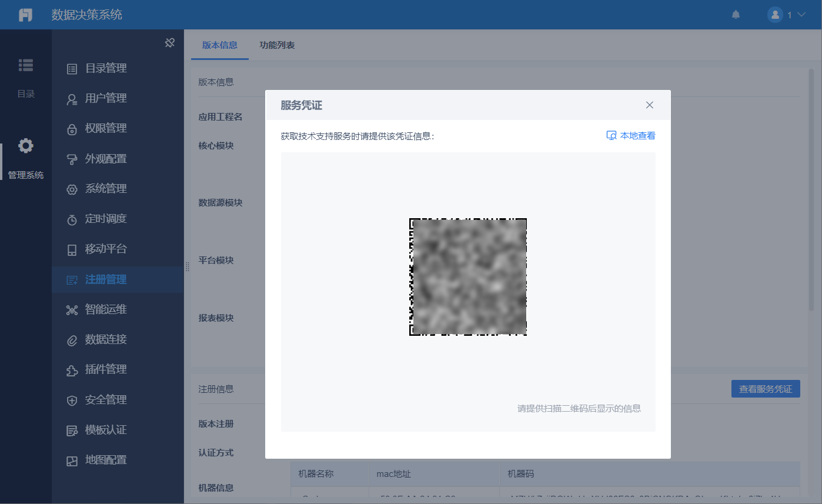This screenshot has height=504, width=822.
Task: Click the 权限管理 lock icon
Action: point(72,129)
